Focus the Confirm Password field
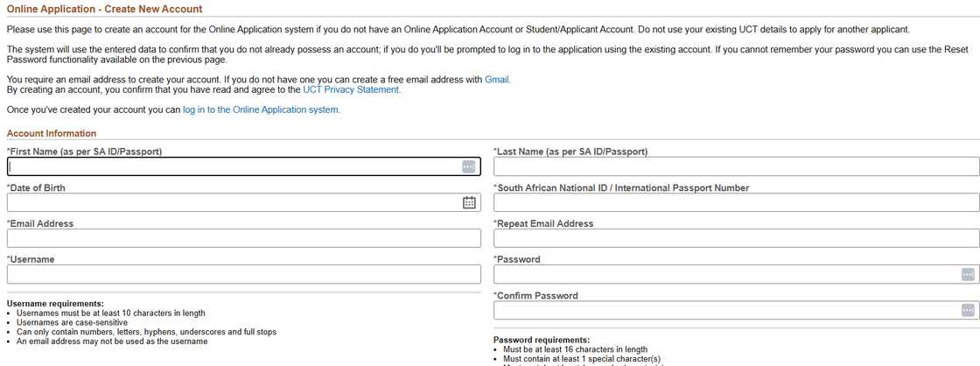980x366 pixels. pyautogui.click(x=724, y=310)
